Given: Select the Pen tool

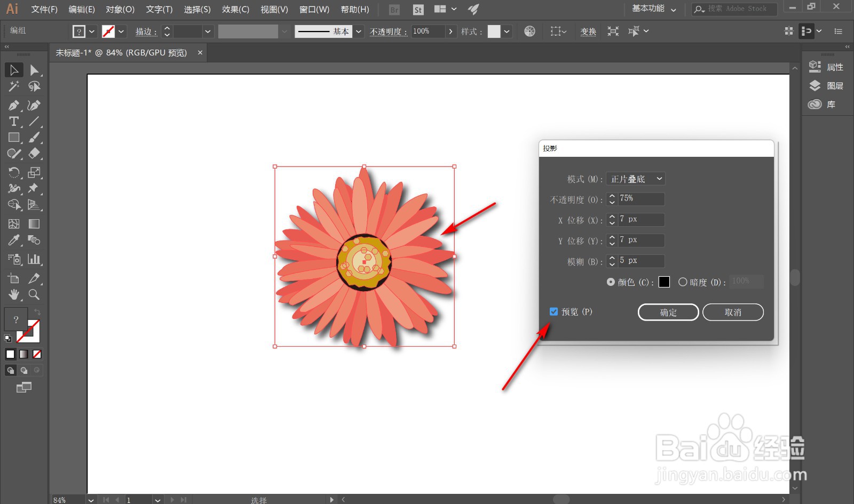Looking at the screenshot, I should pyautogui.click(x=14, y=105).
